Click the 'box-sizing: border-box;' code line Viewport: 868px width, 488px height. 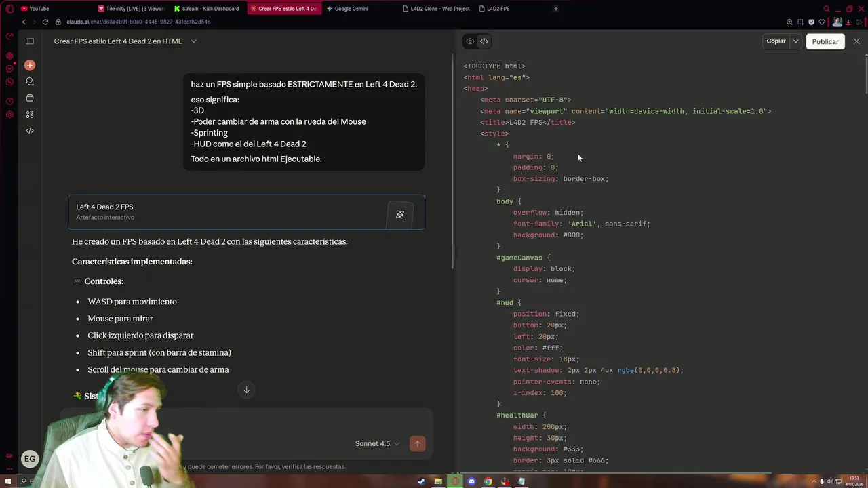(561, 179)
